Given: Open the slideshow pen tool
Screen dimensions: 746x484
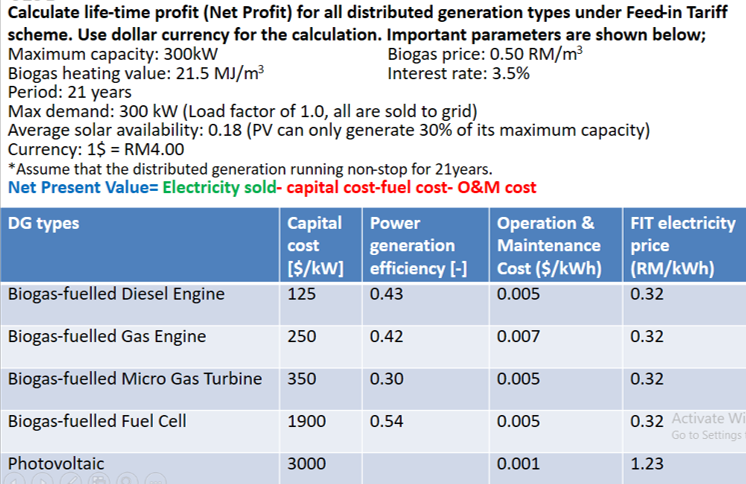Looking at the screenshot, I should pos(70,480).
